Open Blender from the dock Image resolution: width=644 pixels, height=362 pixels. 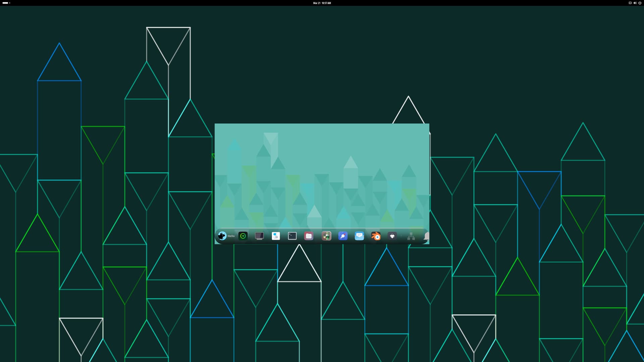pyautogui.click(x=376, y=236)
